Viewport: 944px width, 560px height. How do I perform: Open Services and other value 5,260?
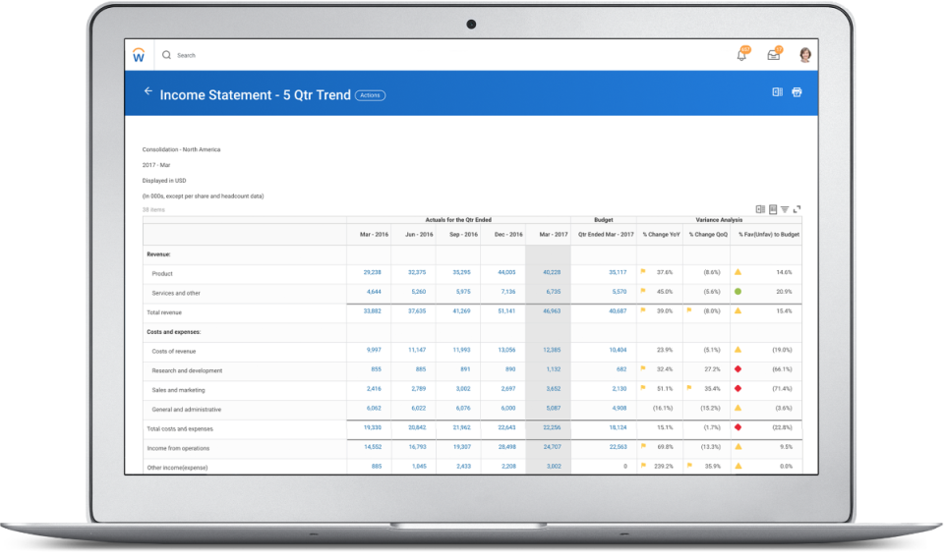pos(419,292)
